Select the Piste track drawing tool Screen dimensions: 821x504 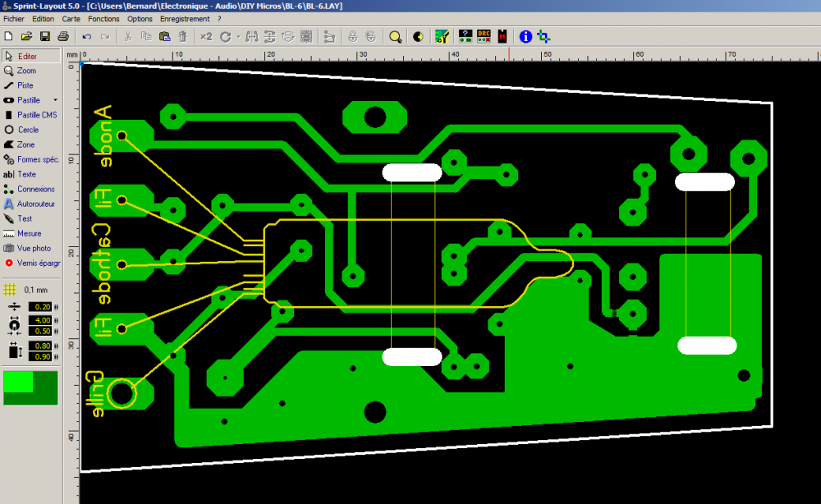25,85
